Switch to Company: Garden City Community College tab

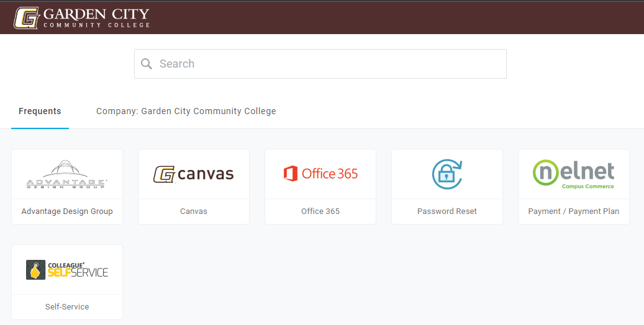point(186,111)
